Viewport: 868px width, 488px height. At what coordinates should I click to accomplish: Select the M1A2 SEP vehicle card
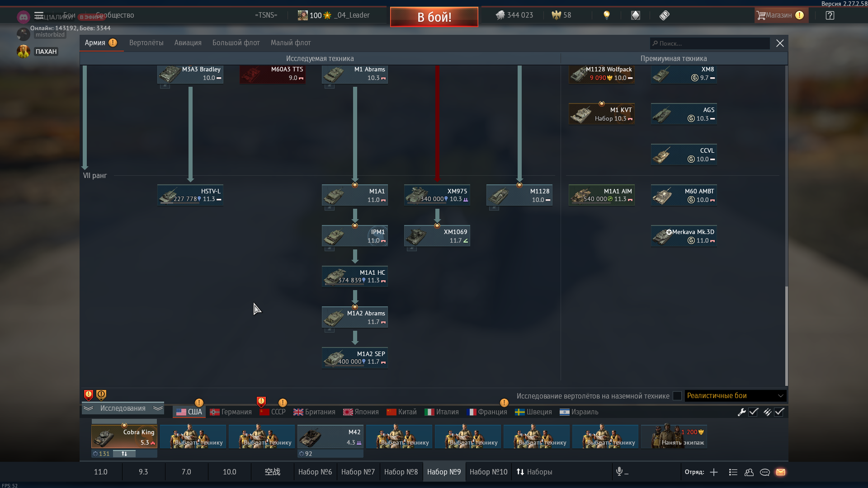355,357
